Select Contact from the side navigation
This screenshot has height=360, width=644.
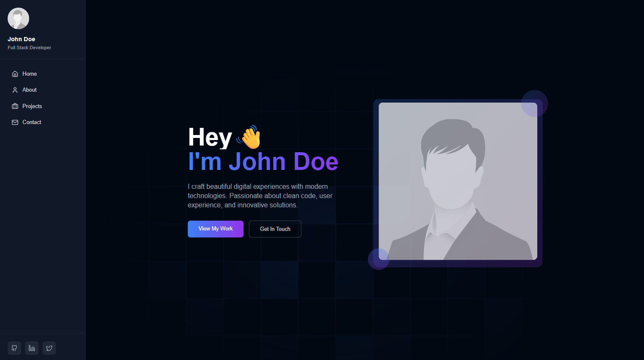click(x=32, y=122)
